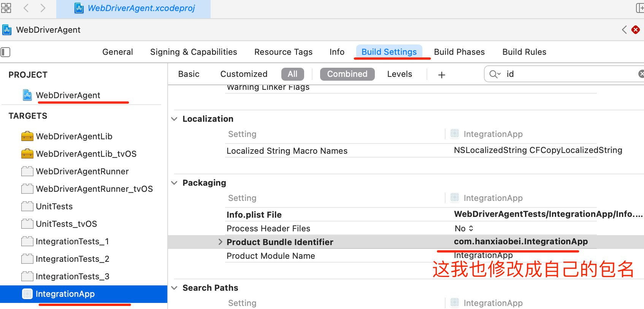The image size is (644, 309).
Task: Open Process Header Files No dropdown
Action: coord(464,228)
